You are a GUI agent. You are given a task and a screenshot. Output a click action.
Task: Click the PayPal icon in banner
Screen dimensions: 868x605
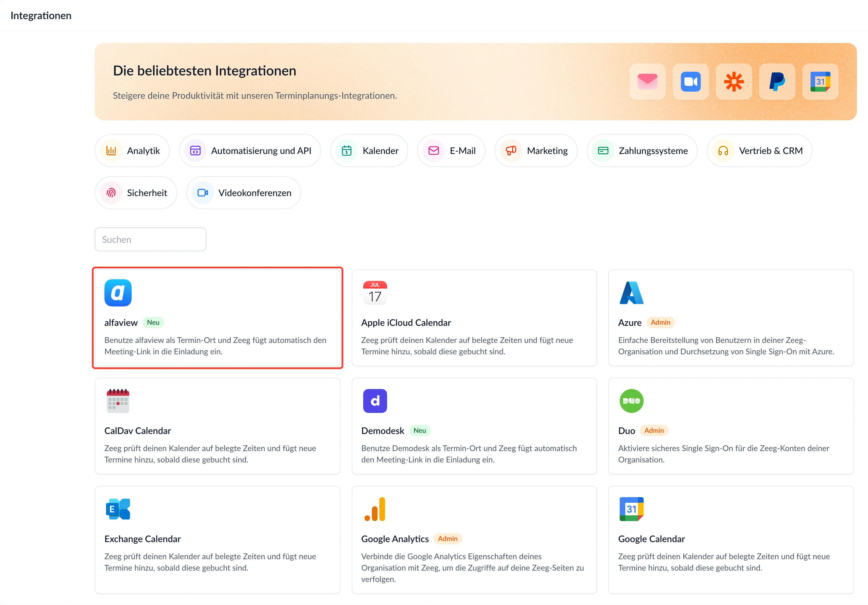777,82
